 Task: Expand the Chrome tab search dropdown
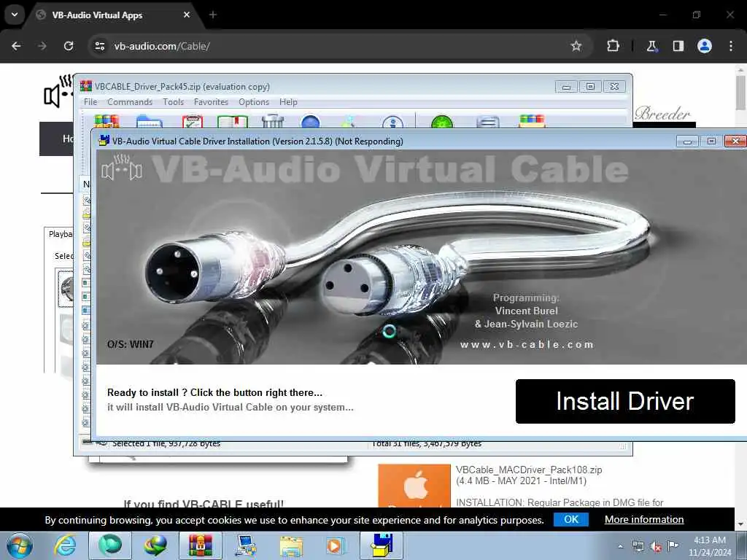click(x=15, y=15)
